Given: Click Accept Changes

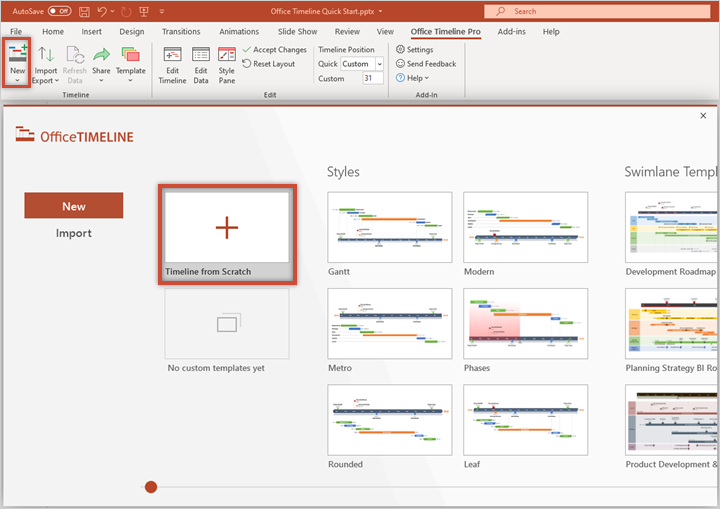Looking at the screenshot, I should pyautogui.click(x=274, y=50).
